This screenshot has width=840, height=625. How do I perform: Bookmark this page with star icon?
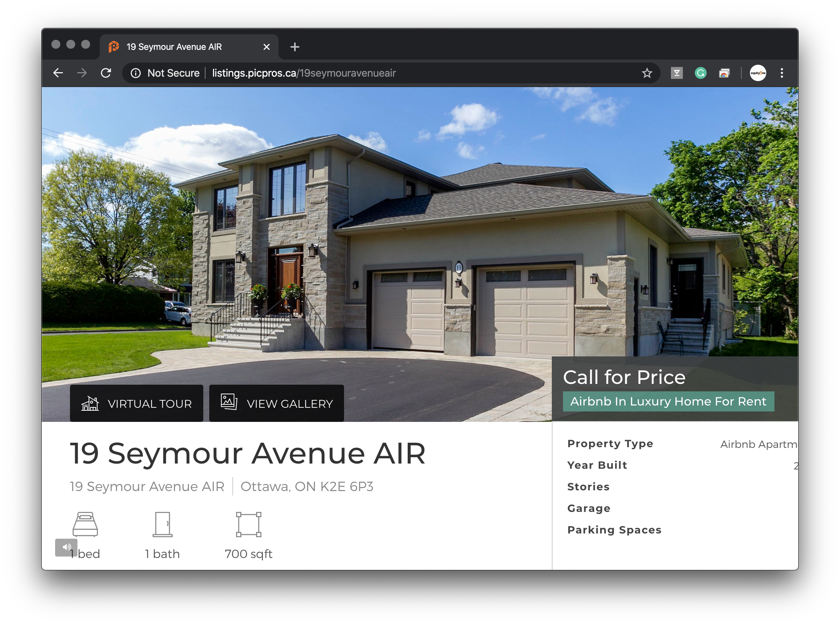[647, 73]
